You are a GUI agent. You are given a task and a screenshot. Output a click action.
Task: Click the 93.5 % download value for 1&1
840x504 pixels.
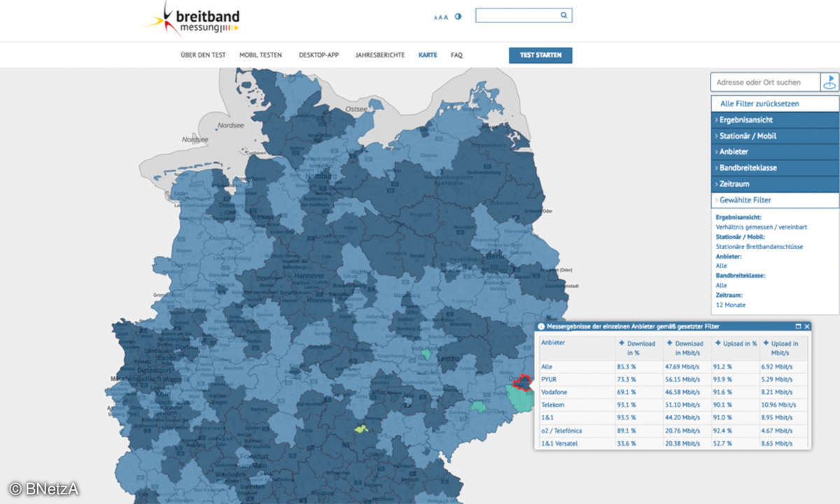pos(627,418)
